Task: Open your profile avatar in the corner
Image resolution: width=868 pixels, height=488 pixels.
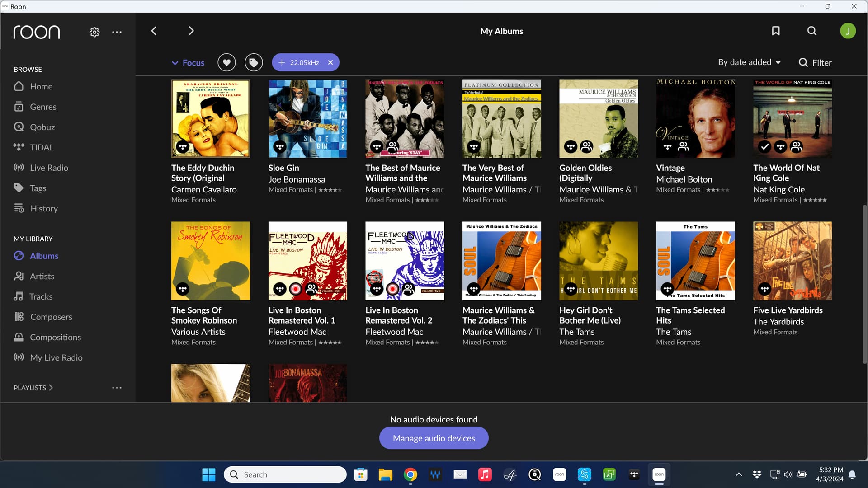Action: (x=848, y=31)
